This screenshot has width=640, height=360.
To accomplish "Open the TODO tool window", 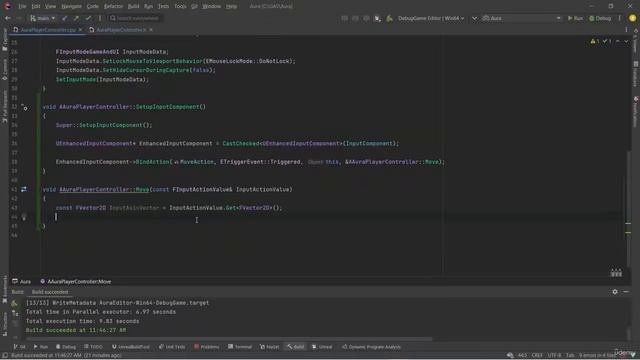I will click(93, 347).
